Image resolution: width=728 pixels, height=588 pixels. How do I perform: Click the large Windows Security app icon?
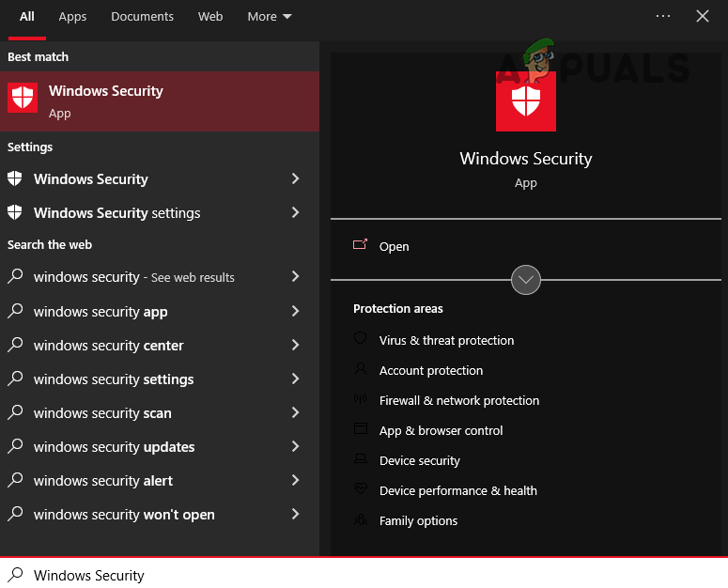click(x=525, y=101)
